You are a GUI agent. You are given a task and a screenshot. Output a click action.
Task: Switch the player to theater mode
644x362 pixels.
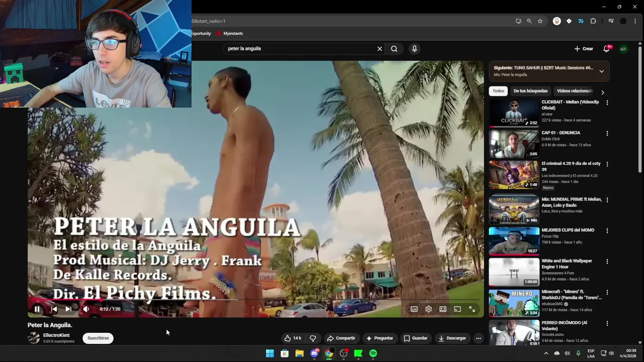(443, 309)
